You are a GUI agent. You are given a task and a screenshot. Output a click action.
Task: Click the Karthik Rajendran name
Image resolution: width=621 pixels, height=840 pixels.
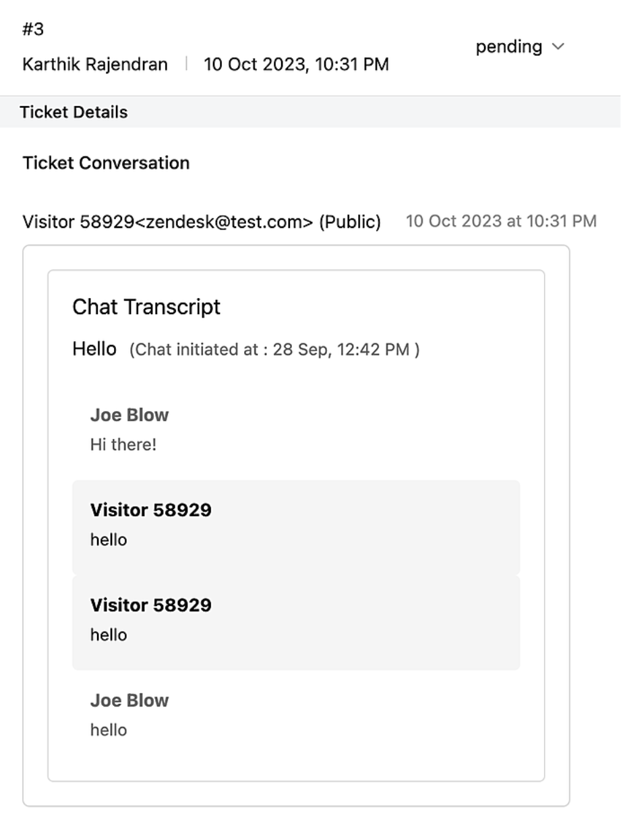point(95,65)
